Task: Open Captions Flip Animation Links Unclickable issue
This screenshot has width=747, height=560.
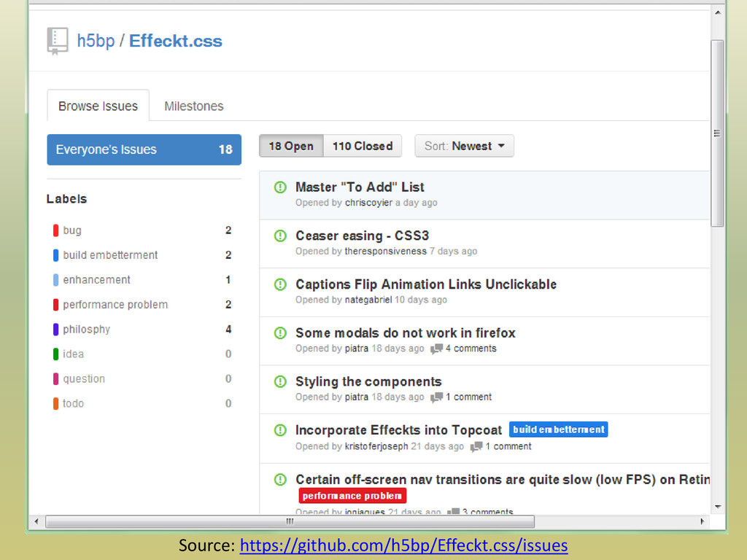Action: click(426, 284)
